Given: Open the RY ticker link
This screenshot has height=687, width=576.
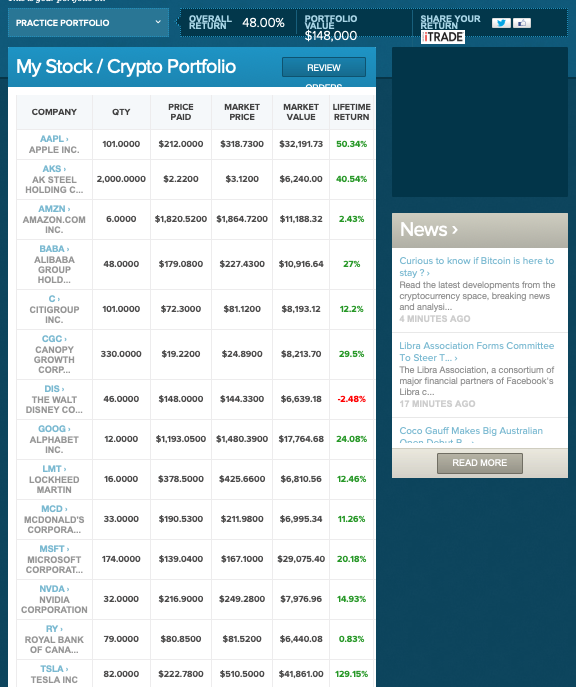Looking at the screenshot, I should point(54,629).
